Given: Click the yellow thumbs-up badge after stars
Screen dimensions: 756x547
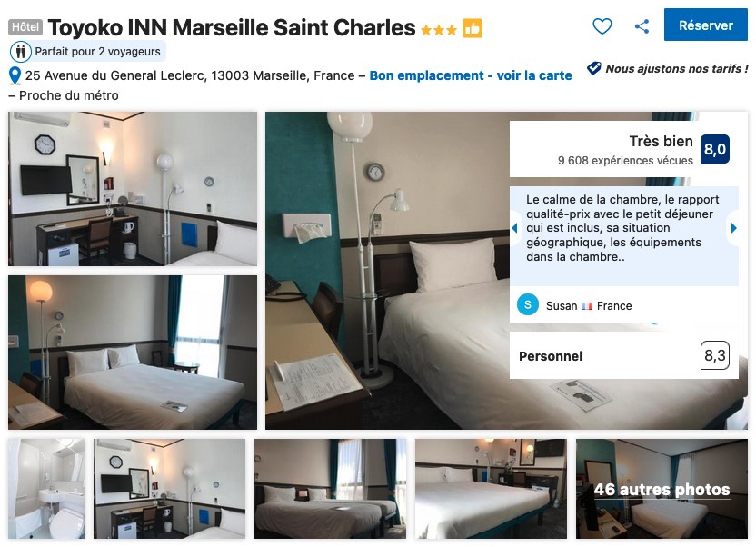Looking at the screenshot, I should pos(472,28).
